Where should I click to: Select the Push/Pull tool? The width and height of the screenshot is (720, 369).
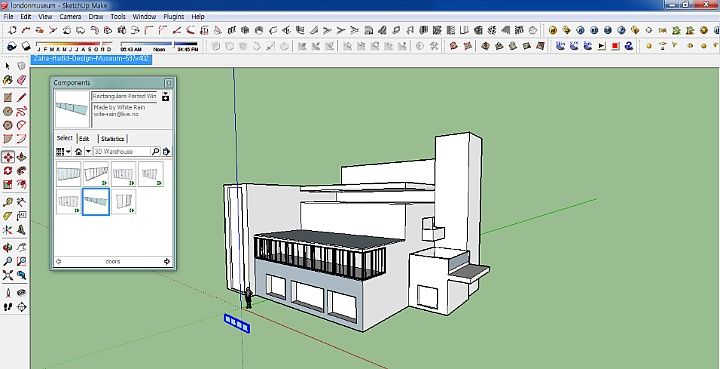click(21, 157)
